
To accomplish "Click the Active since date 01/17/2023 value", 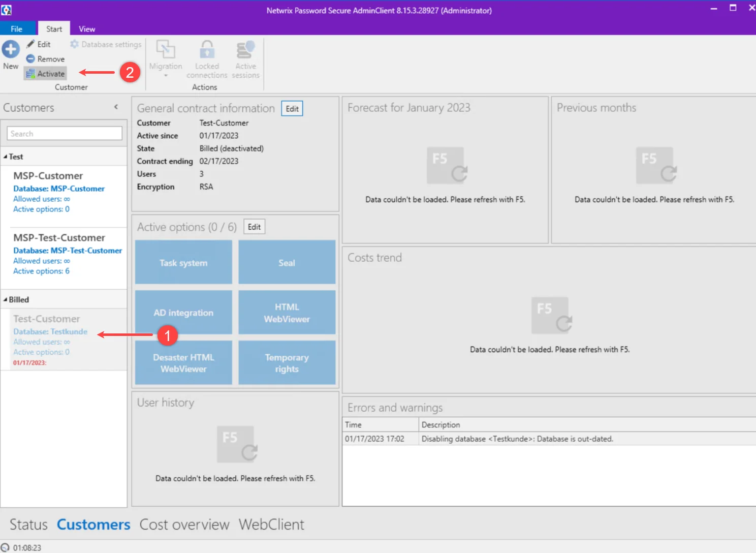I will (219, 136).
